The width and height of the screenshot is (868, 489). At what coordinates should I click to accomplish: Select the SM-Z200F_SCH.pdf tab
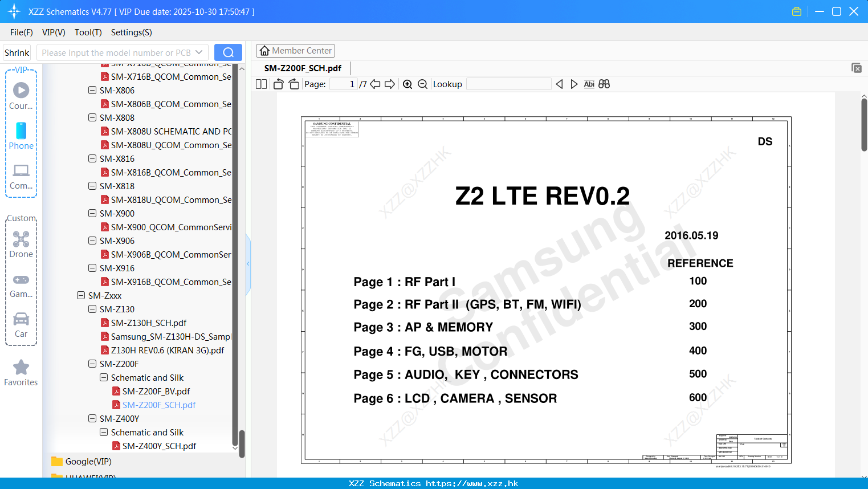pos(303,68)
